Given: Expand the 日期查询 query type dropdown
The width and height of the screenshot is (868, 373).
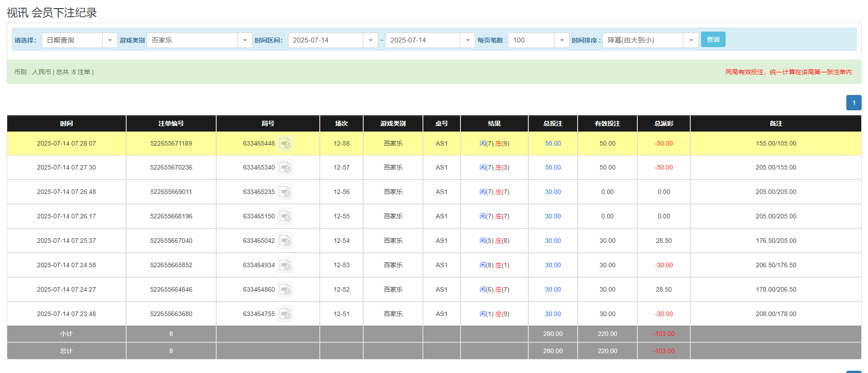Looking at the screenshot, I should 109,40.
